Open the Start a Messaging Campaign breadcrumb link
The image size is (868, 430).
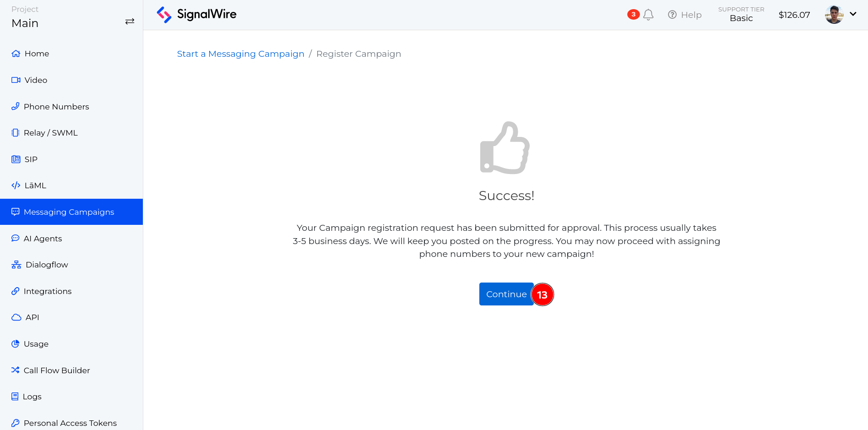240,54
